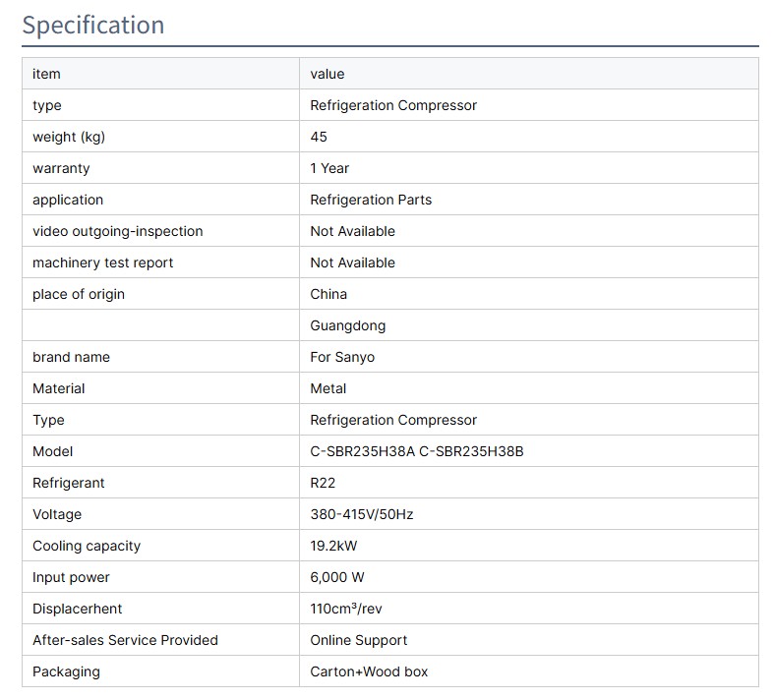Click the machinery test report label
The image size is (774, 700).
pos(103,262)
